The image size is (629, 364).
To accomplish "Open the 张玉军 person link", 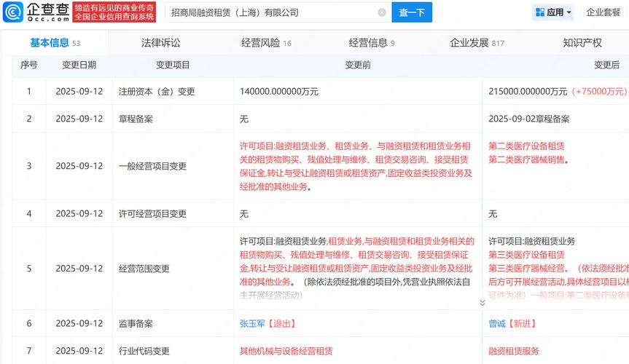I will 254,323.
